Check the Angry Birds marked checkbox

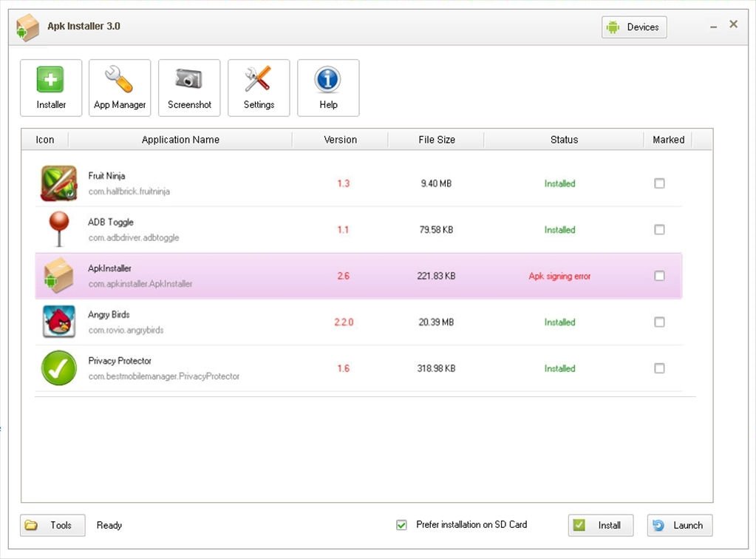pyautogui.click(x=659, y=322)
